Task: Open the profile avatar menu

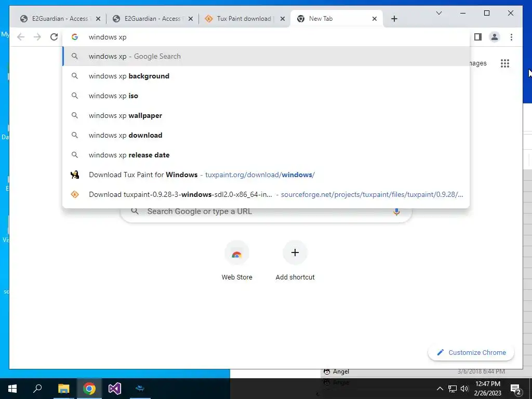Action: point(495,37)
